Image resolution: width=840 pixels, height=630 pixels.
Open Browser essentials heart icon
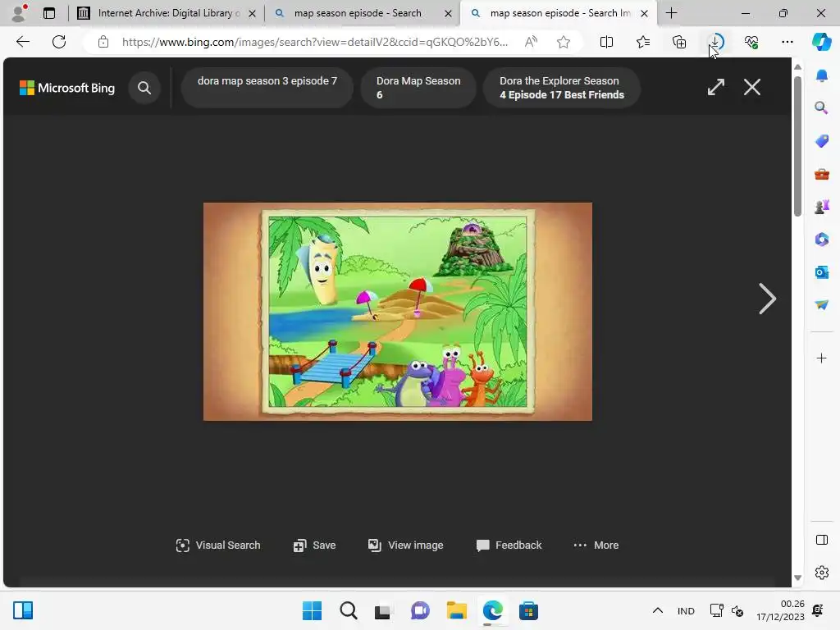pyautogui.click(x=751, y=42)
